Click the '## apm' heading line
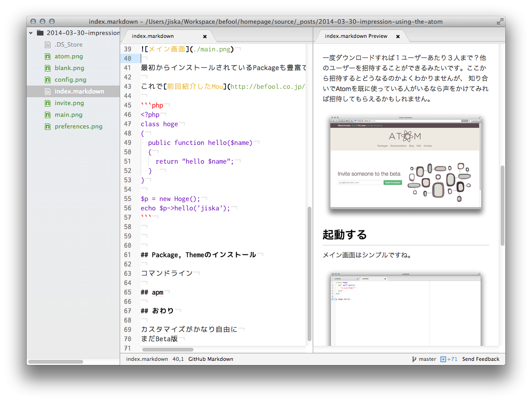This screenshot has width=532, height=402. 152,292
